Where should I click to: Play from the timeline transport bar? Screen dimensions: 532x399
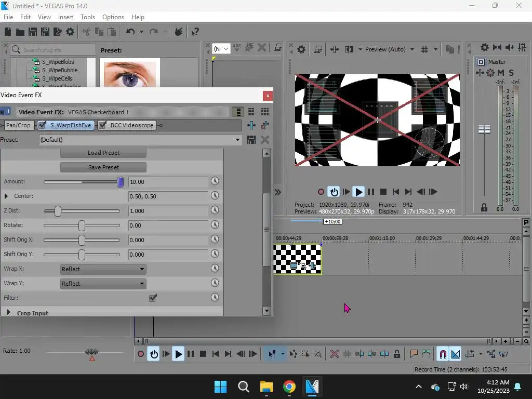(x=178, y=354)
